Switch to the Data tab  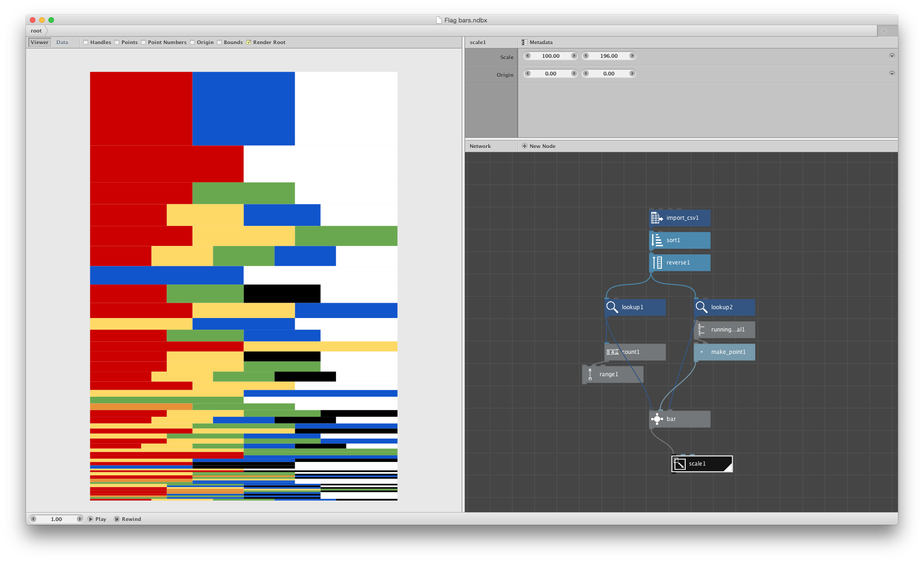[62, 42]
